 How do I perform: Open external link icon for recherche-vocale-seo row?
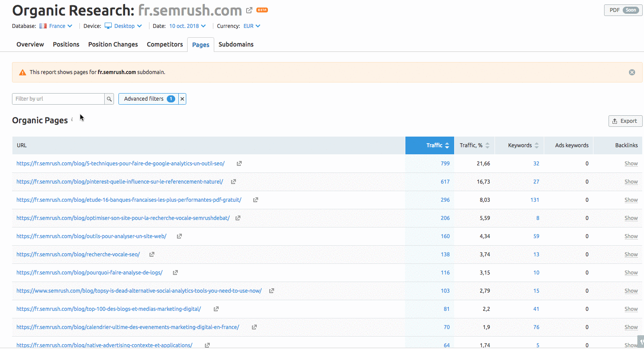coord(152,255)
